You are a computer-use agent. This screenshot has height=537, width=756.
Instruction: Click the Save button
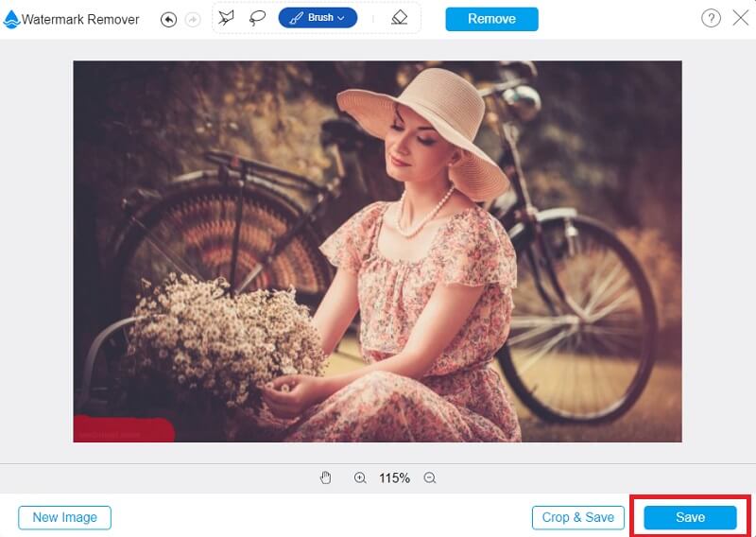pos(690,517)
